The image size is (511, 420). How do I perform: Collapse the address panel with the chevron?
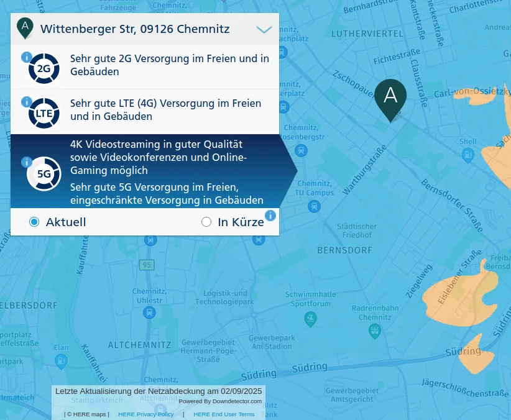264,30
